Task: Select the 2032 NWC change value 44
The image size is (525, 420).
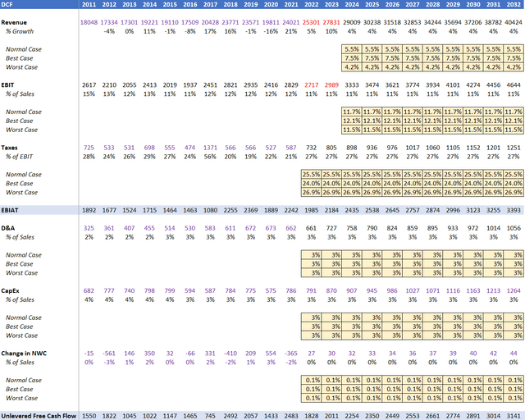Action: pyautogui.click(x=514, y=354)
